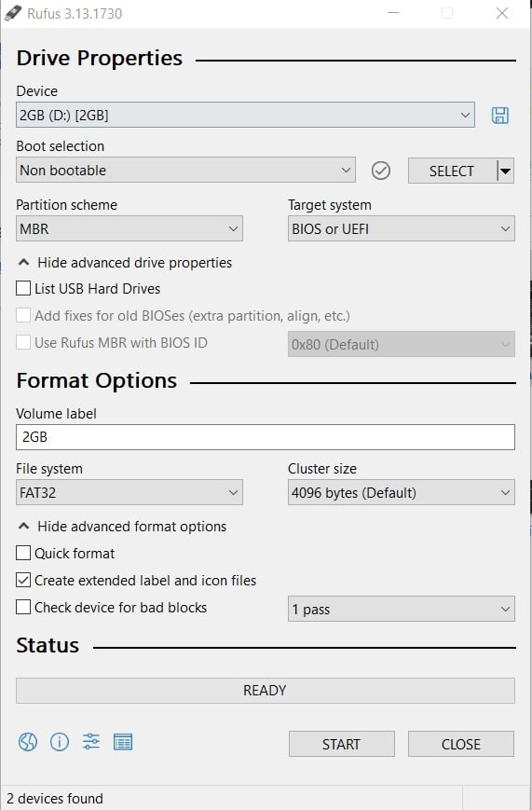Minimize the Rufus window
Viewport: 532px width, 810px height.
coord(393,13)
